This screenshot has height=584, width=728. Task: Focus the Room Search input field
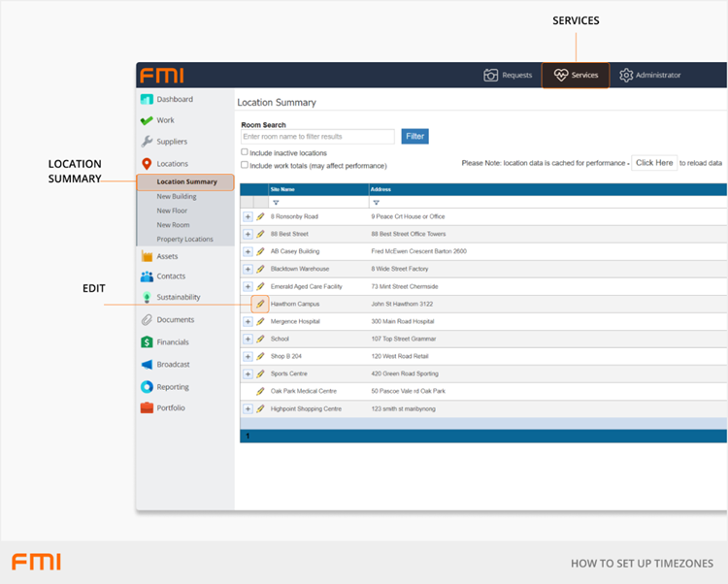317,137
